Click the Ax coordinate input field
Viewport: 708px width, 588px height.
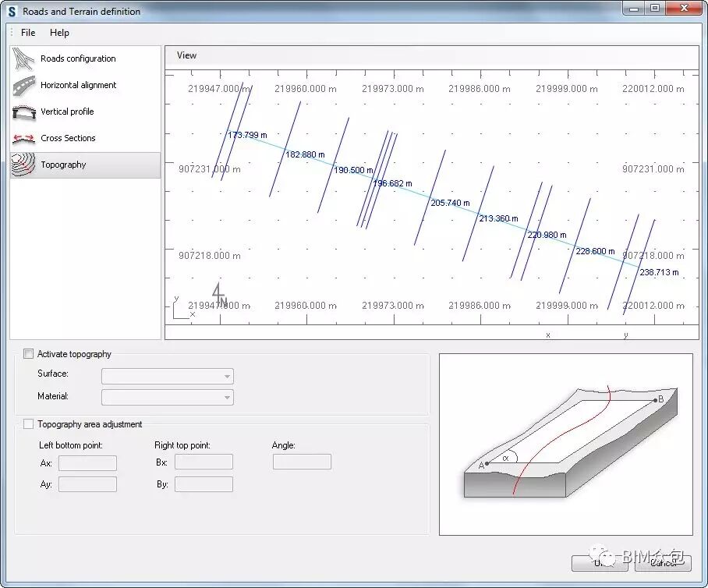(87, 463)
